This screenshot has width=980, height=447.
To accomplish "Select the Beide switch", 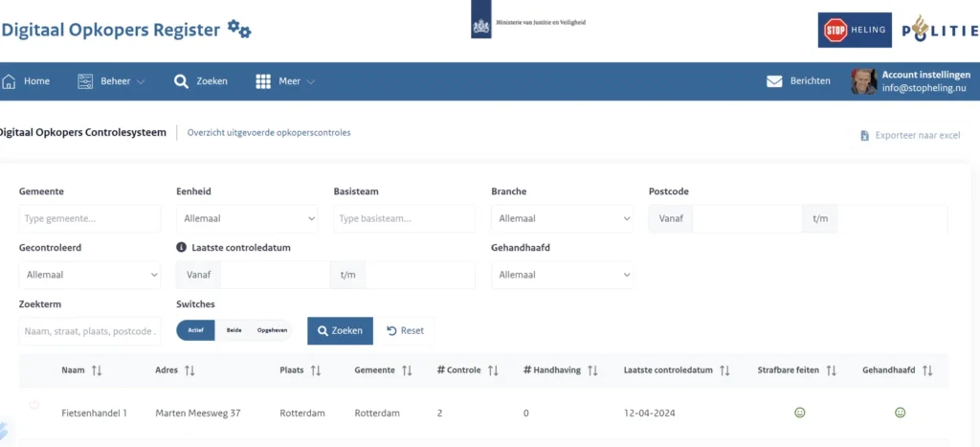I will click(x=234, y=330).
